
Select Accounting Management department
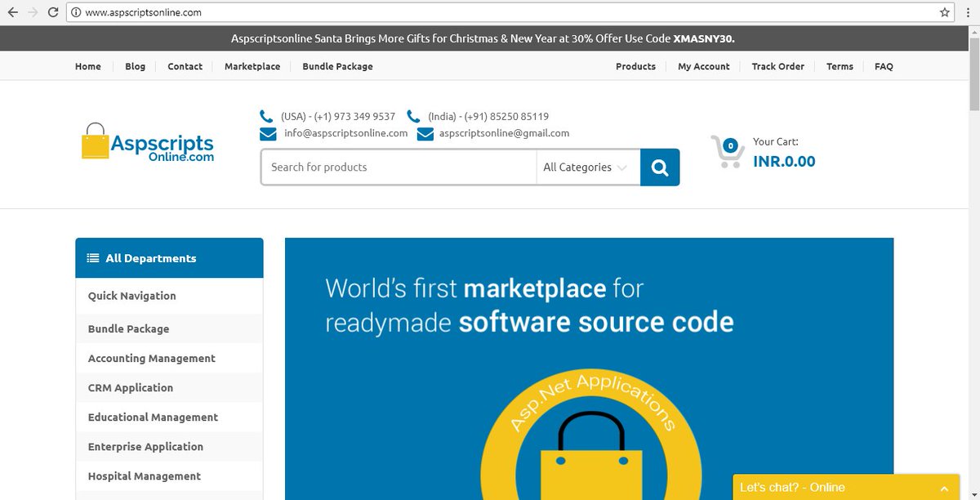152,358
